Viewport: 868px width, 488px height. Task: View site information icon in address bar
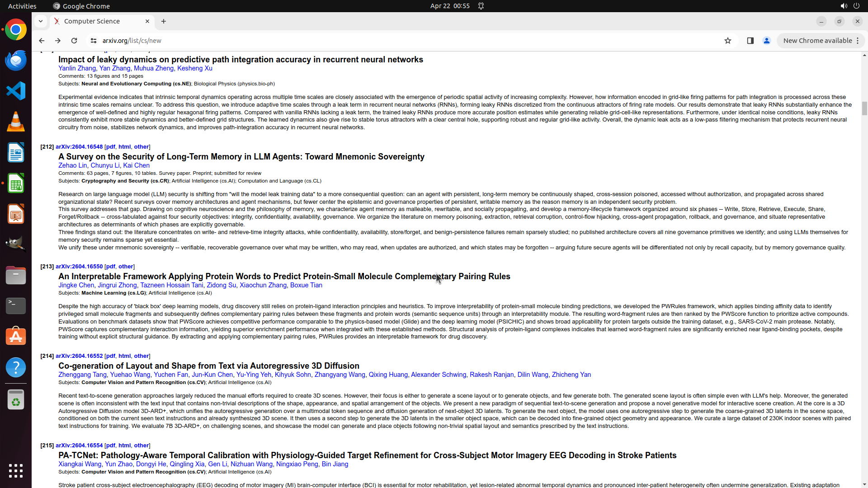pyautogui.click(x=94, y=41)
